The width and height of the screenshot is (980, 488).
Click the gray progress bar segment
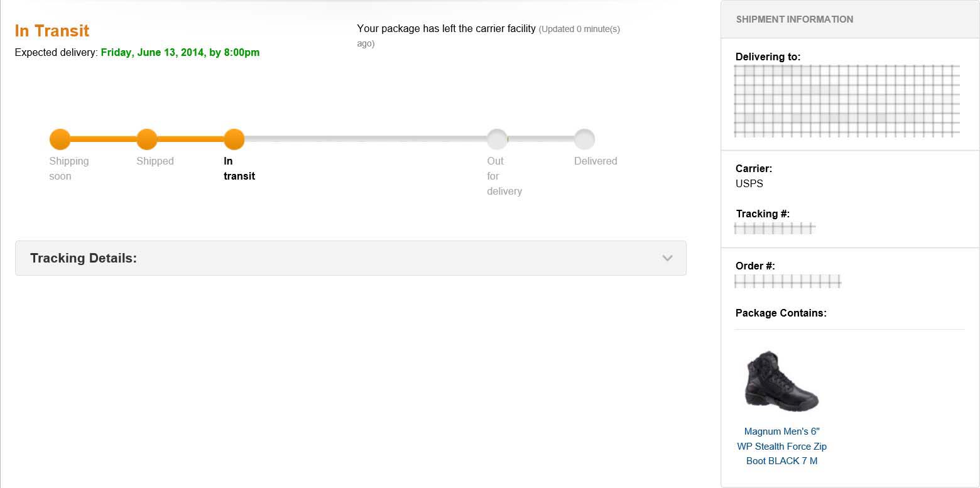366,139
